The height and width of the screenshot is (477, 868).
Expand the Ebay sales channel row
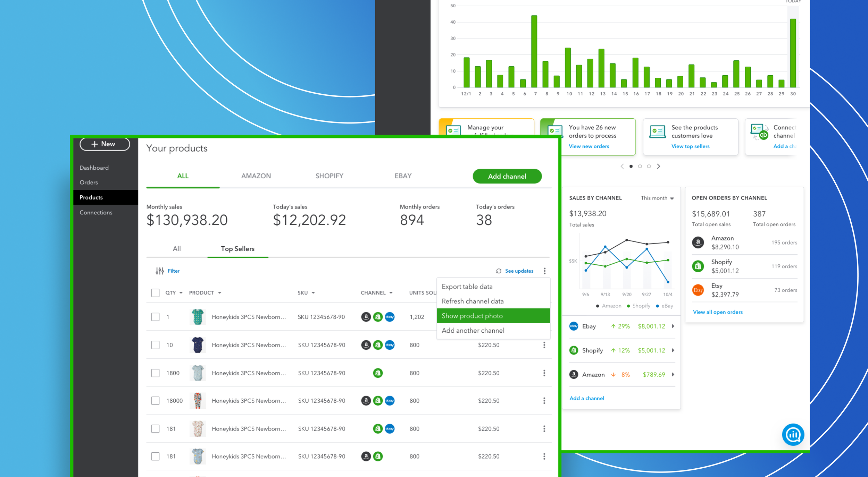(x=673, y=326)
